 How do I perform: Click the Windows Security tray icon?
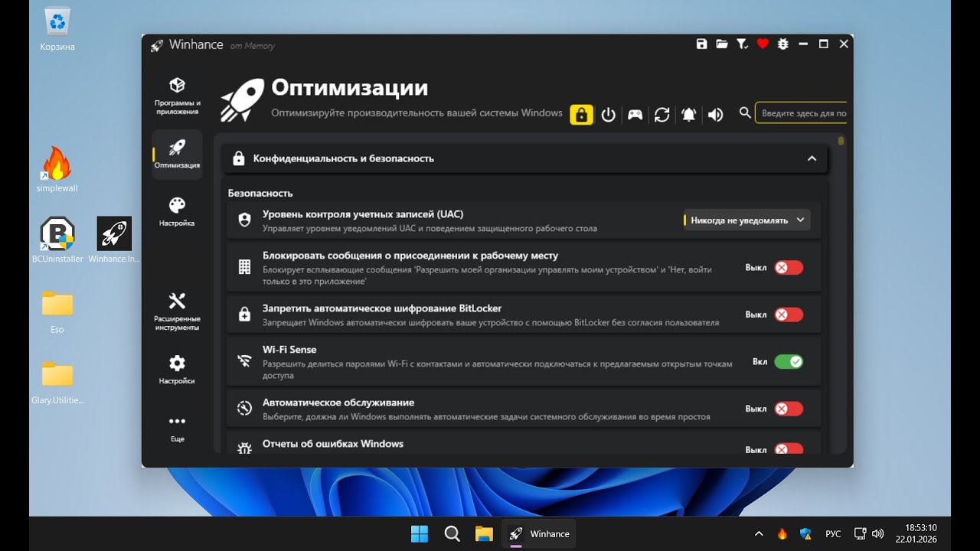(805, 534)
